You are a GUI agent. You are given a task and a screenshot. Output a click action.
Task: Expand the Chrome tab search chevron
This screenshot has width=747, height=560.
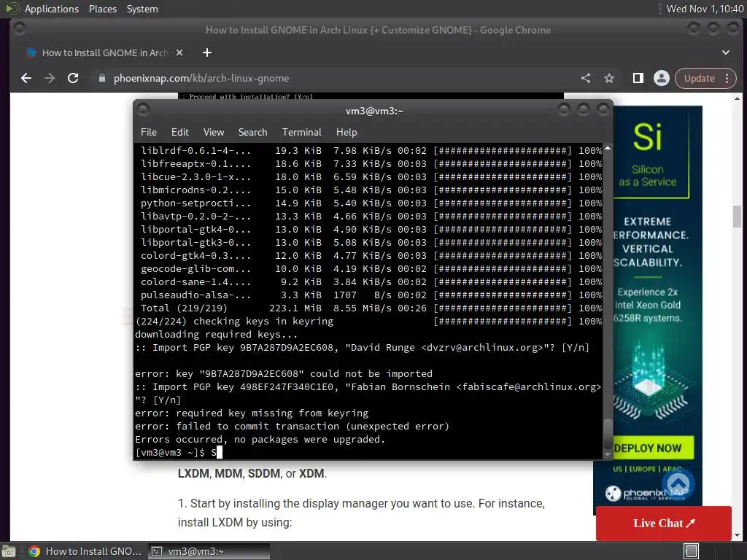click(726, 52)
